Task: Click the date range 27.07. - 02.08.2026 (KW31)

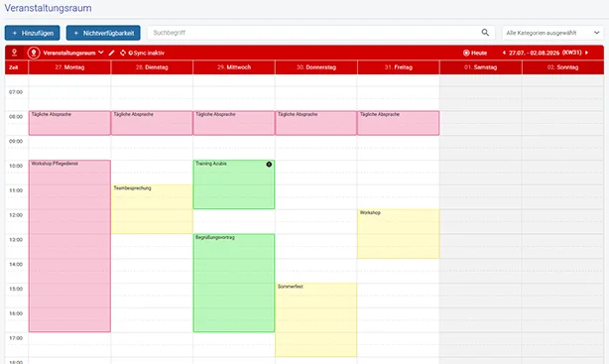Action: pos(546,53)
